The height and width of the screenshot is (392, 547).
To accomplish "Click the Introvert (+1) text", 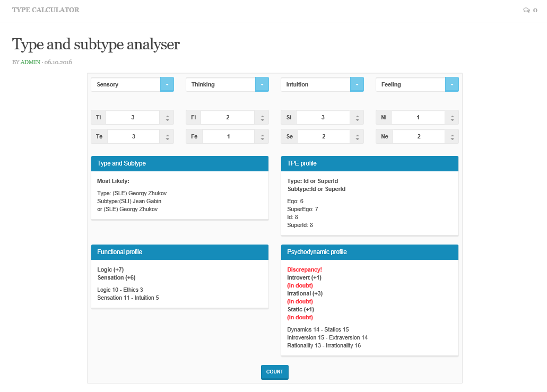I will [x=304, y=277].
